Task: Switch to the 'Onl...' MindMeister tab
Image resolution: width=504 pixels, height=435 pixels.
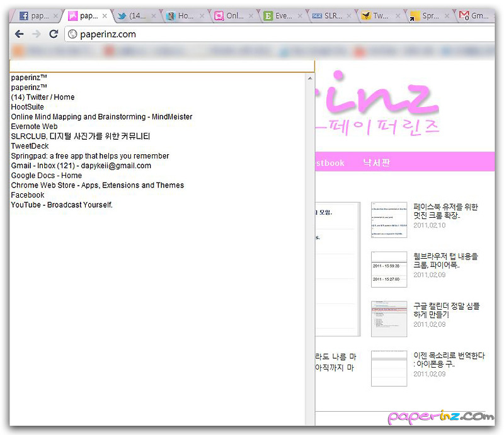Action: (x=234, y=16)
